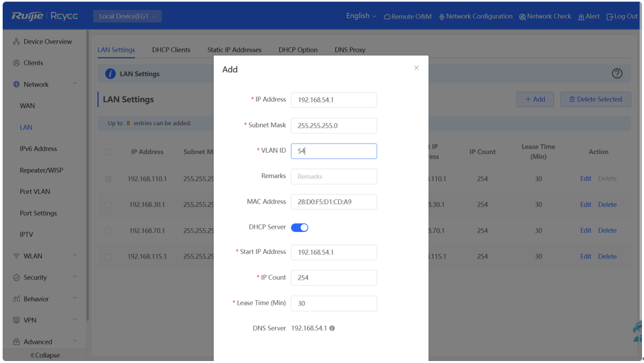
Task: Check the select-all box in table header
Action: tap(109, 152)
